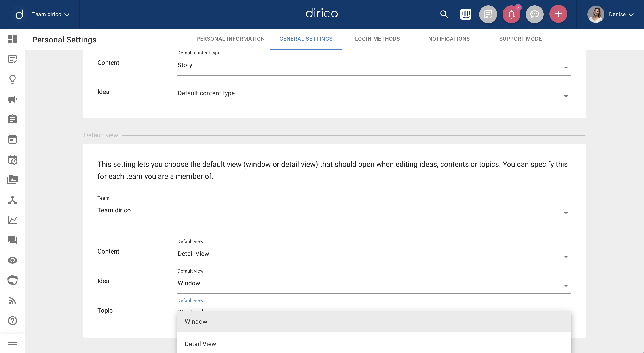Click the blue Default view label above Topic
644x353 pixels.
190,300
